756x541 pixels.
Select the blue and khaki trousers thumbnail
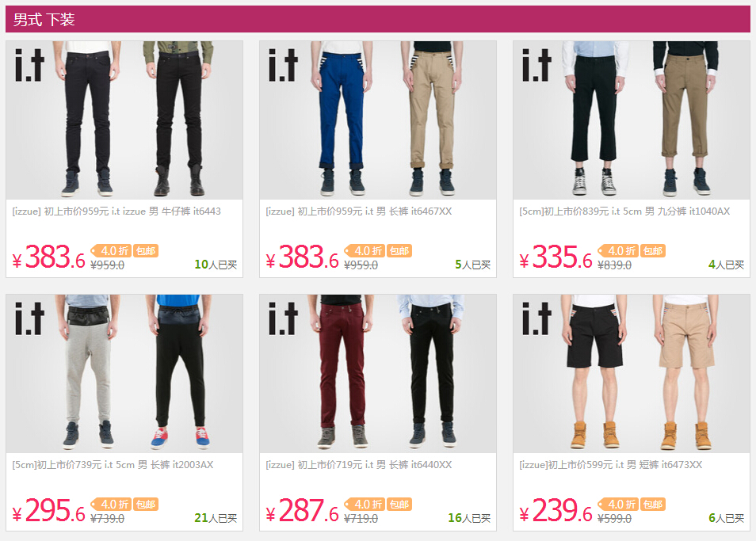pos(378,120)
